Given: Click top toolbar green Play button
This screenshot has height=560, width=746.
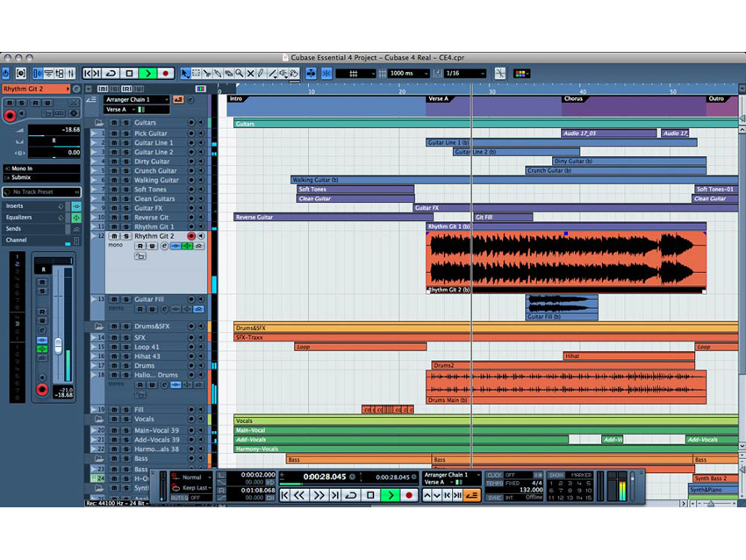Looking at the screenshot, I should click(147, 73).
